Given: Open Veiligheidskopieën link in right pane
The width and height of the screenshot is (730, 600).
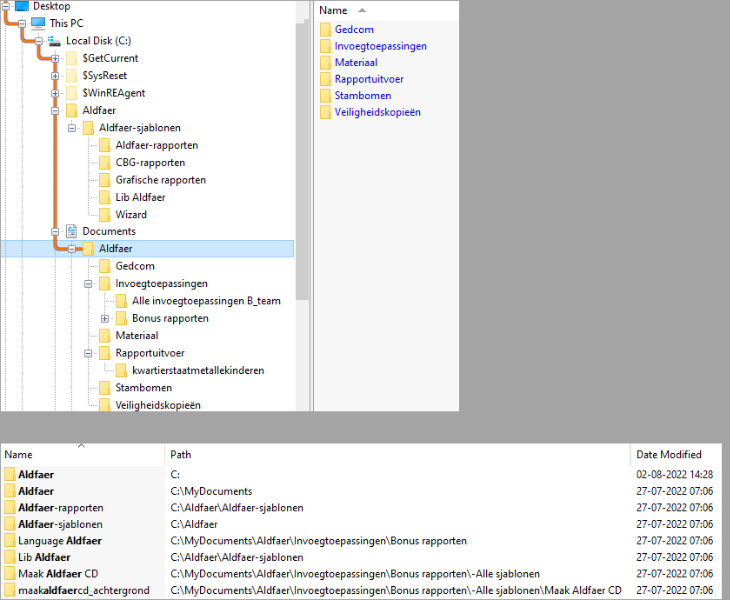Looking at the screenshot, I should tap(377, 112).
